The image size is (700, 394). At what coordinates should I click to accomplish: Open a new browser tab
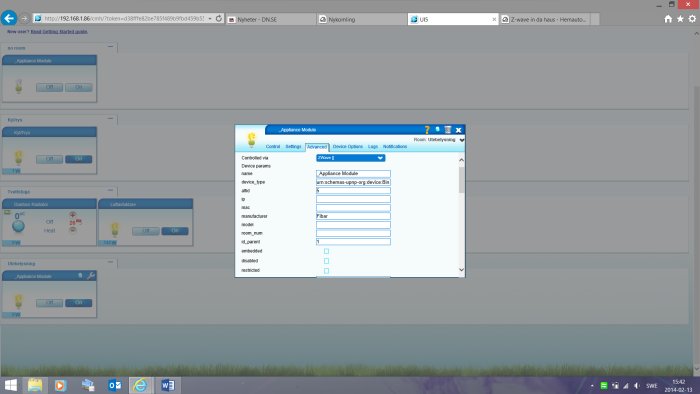pos(595,19)
